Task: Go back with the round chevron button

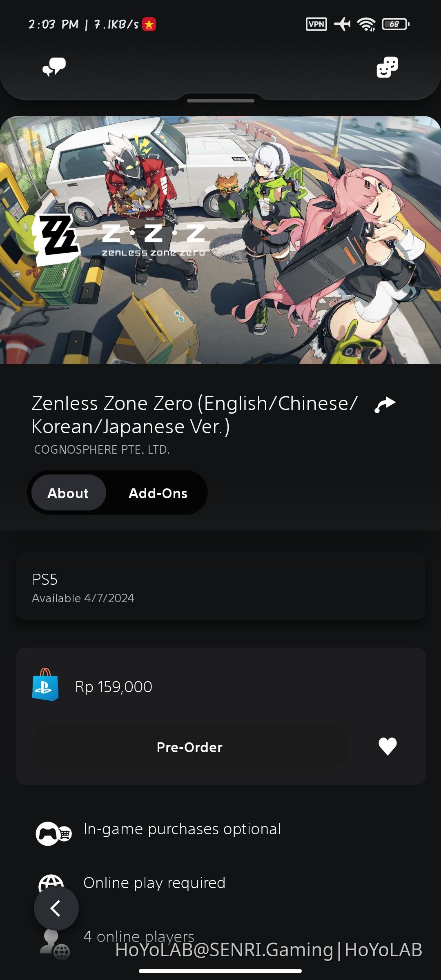Action: (56, 908)
